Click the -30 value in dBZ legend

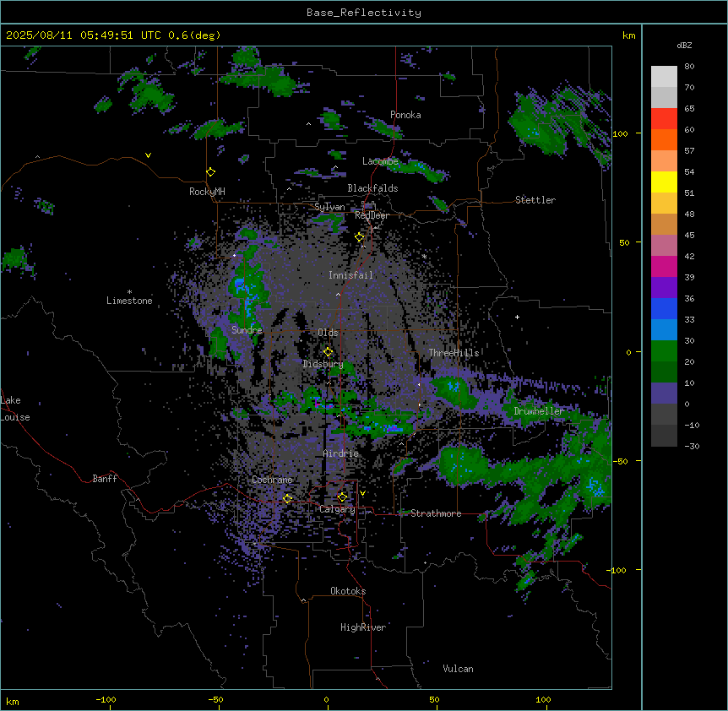pyautogui.click(x=692, y=446)
